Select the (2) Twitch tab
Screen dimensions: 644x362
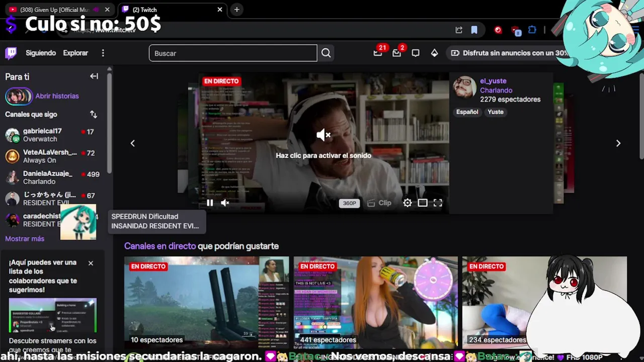point(171,10)
